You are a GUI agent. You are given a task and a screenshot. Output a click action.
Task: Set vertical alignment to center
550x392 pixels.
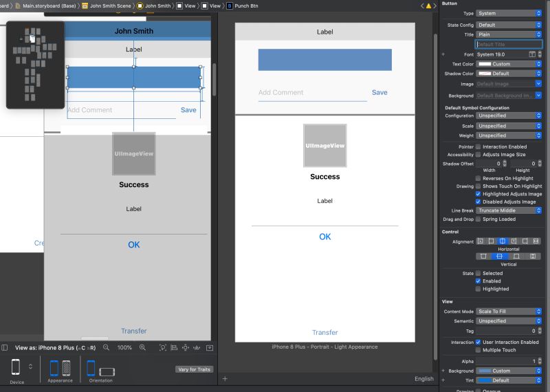(x=500, y=257)
